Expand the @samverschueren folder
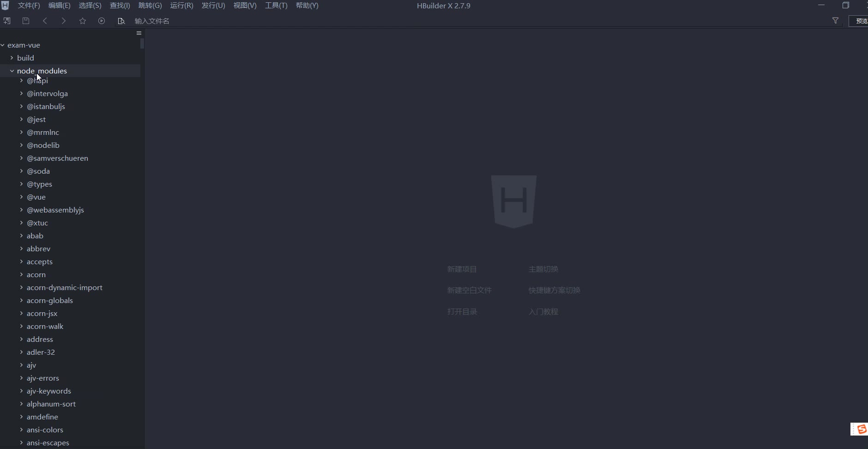868x449 pixels. click(22, 158)
